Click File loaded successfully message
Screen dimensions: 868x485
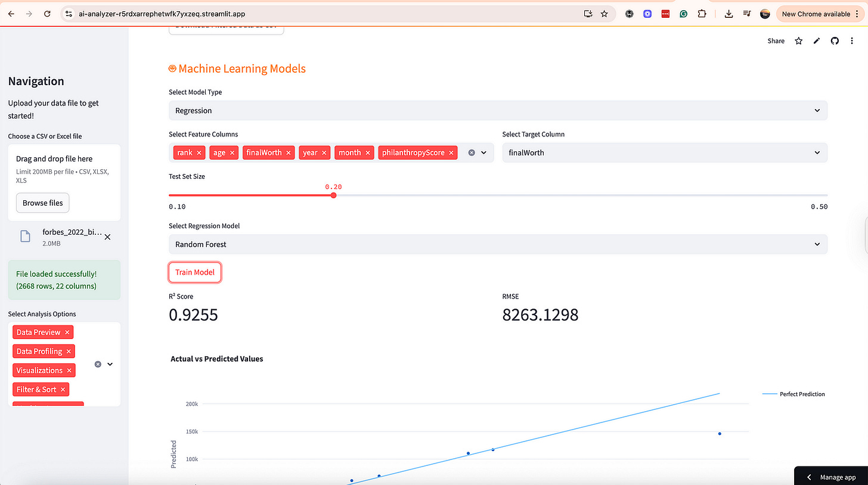(x=64, y=280)
